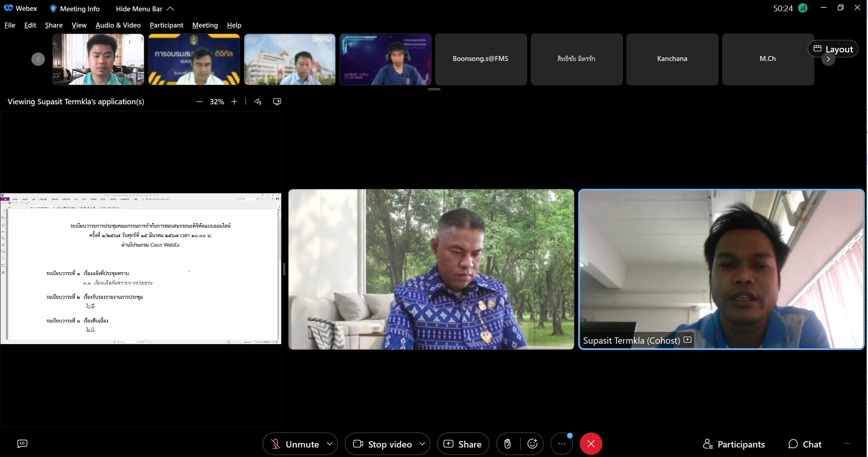Click the annotate icon in the sharing bar

258,102
